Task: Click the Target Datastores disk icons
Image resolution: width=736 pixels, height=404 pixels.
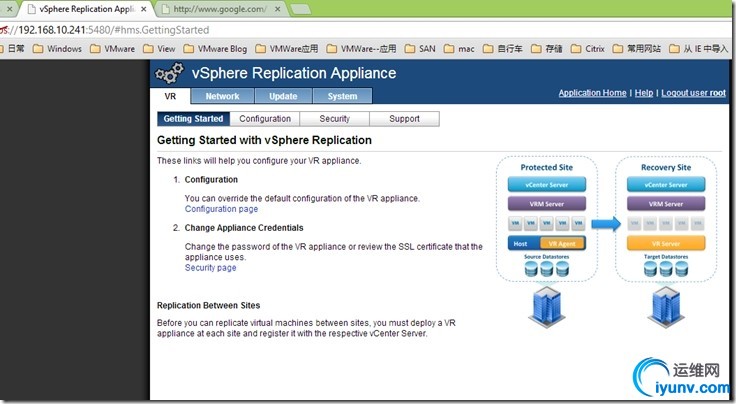Action: [666, 269]
